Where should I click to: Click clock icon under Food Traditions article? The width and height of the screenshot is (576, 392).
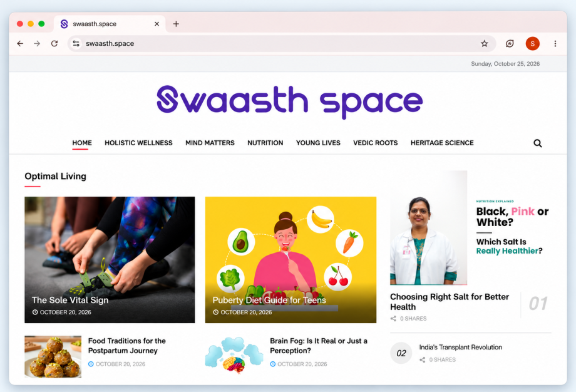[x=91, y=364]
